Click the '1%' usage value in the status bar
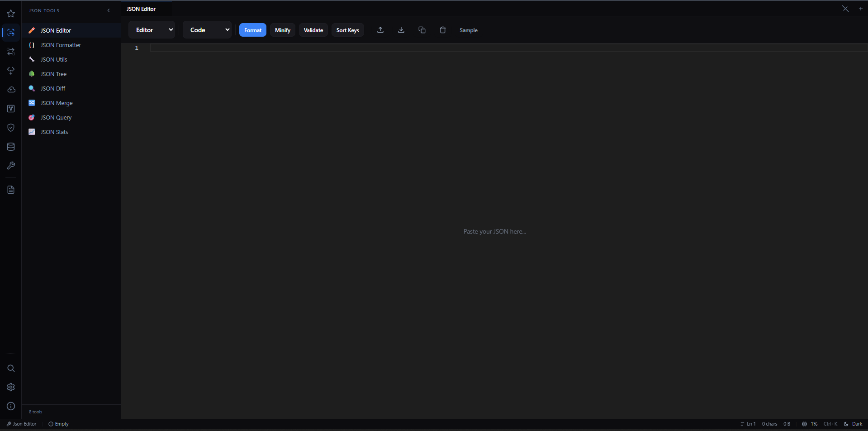Screen dimensions: 868x431 [814, 424]
